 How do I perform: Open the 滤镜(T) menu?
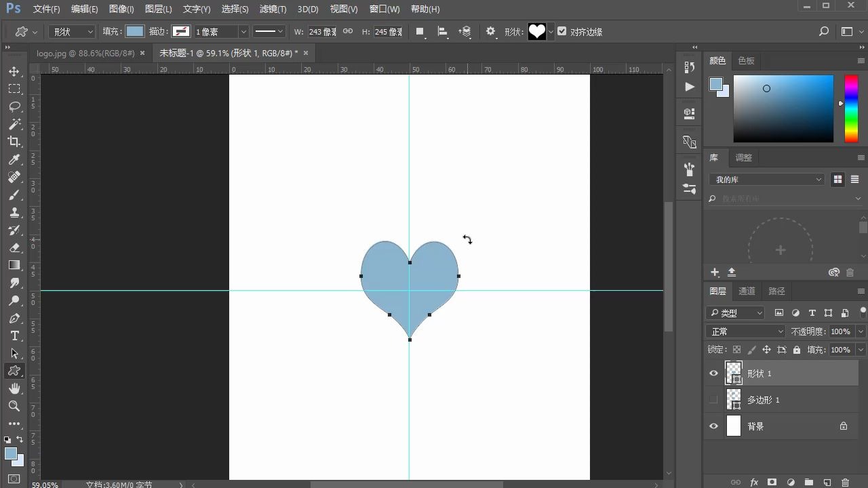pyautogui.click(x=273, y=9)
